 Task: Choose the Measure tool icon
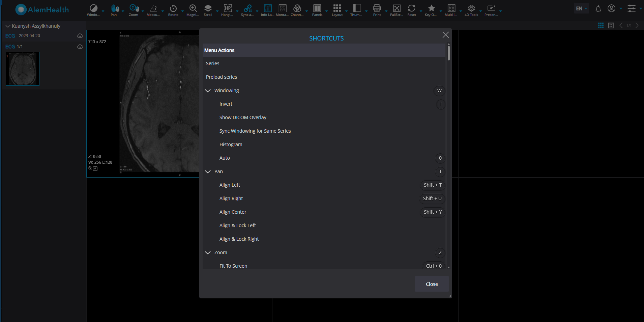pyautogui.click(x=153, y=8)
